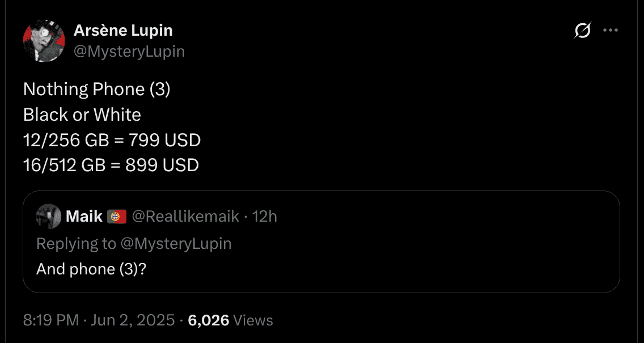This screenshot has width=644, height=343.
Task: Click "Replying to @MysteryLupin" in the quote
Action: pos(134,243)
